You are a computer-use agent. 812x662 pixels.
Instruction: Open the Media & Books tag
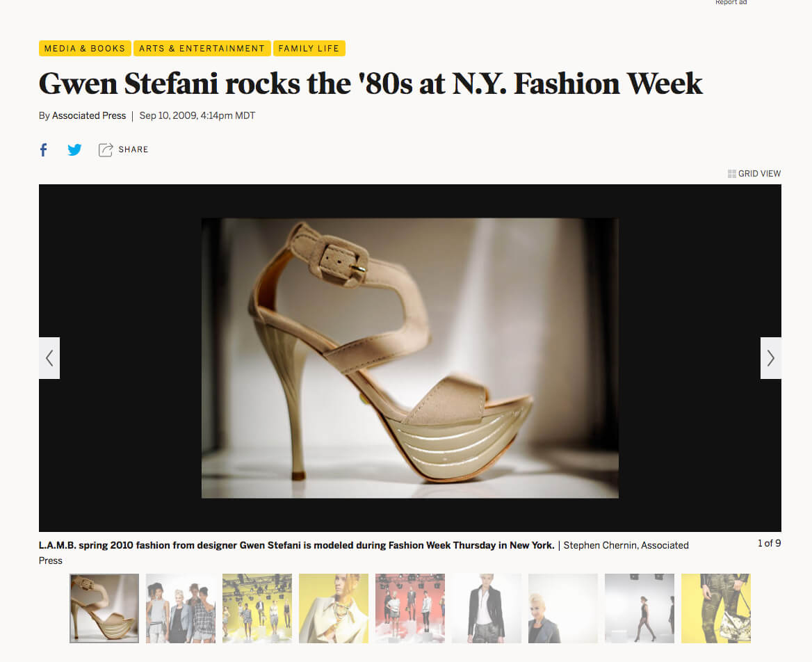click(x=85, y=49)
